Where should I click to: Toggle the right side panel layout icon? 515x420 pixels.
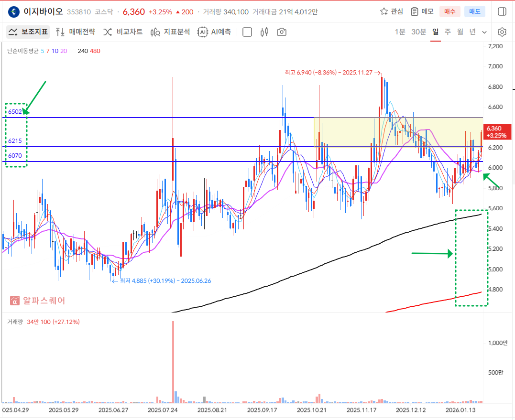pos(502,11)
